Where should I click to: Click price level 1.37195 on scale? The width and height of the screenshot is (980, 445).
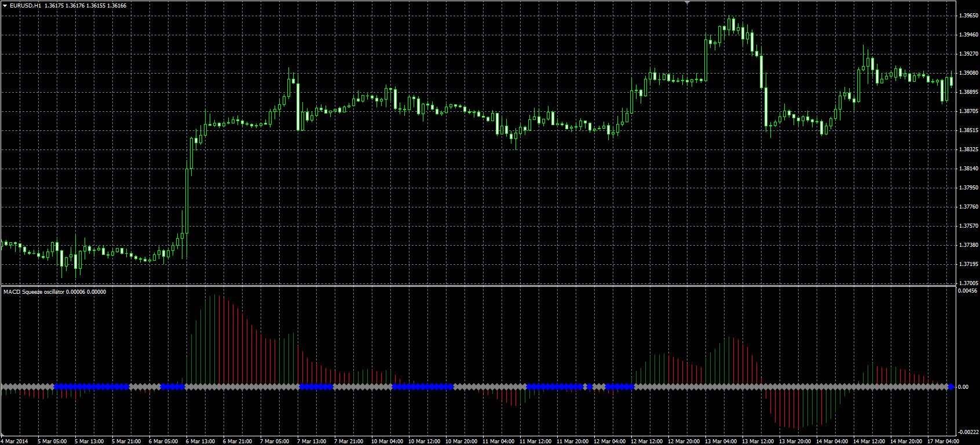[968, 264]
